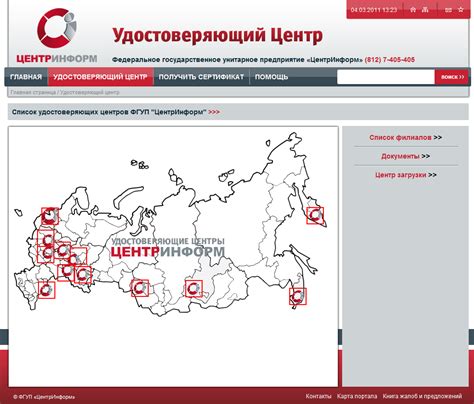Click the red поиск search button
The image size is (474, 404).
tap(452, 77)
